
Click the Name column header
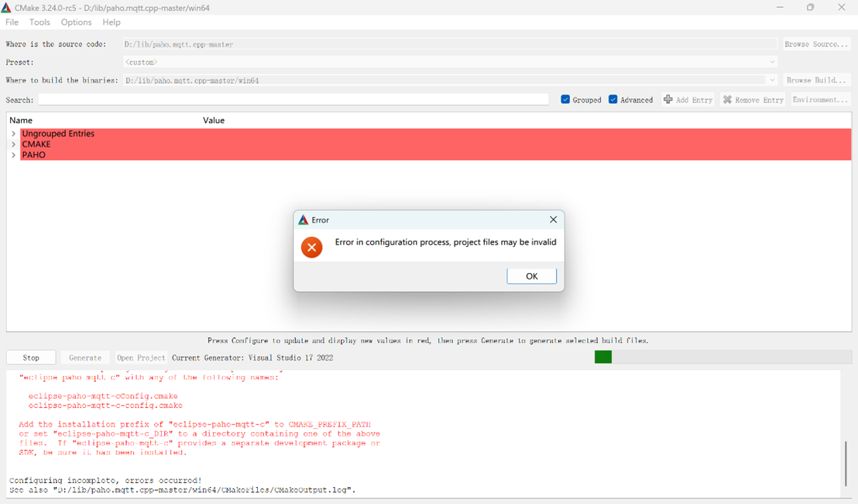coord(21,121)
